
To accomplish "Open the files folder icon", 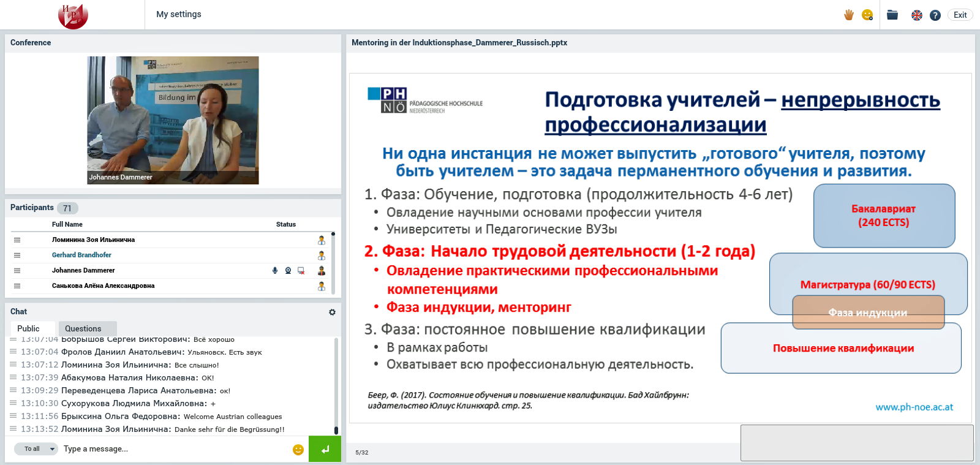I will (x=892, y=15).
